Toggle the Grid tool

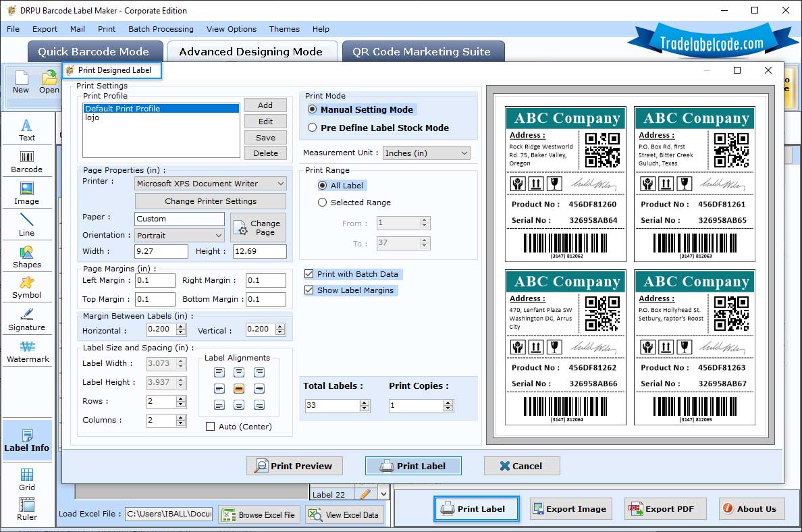point(26,479)
